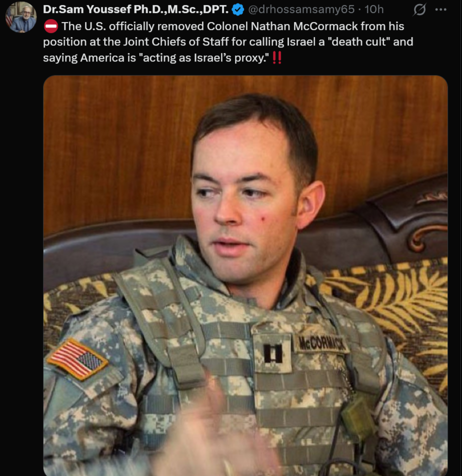Click the captain rank insignia in photo
This screenshot has height=476, width=462.
click(x=272, y=353)
